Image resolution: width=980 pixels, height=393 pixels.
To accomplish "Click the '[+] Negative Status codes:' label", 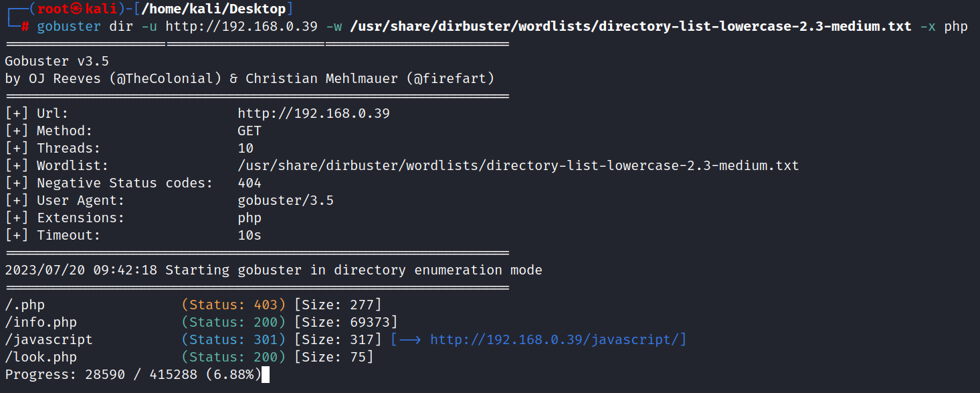I will 109,183.
